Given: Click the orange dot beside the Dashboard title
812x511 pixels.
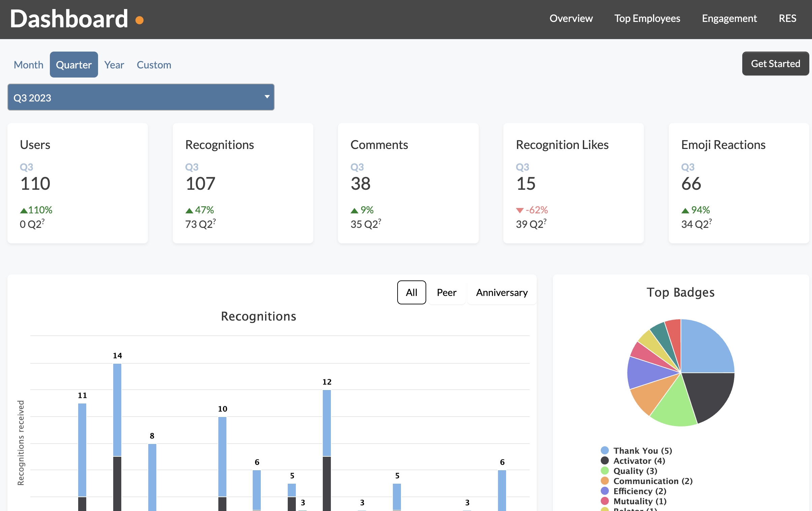Looking at the screenshot, I should click(139, 20).
